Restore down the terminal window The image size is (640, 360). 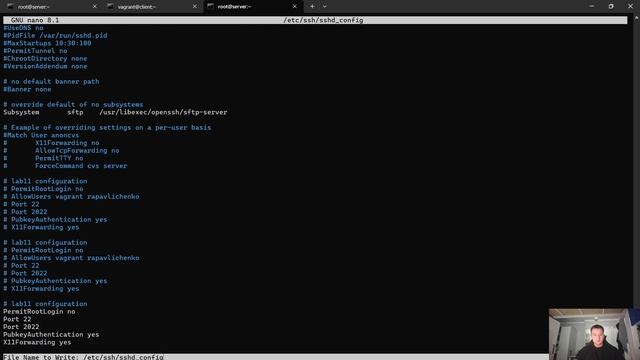point(611,7)
